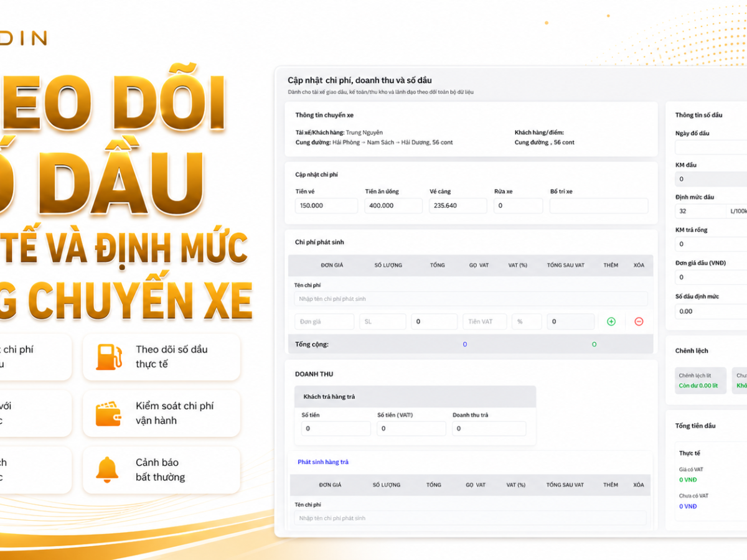Click the red minus delete-row icon
The width and height of the screenshot is (747, 560).
pyautogui.click(x=639, y=322)
